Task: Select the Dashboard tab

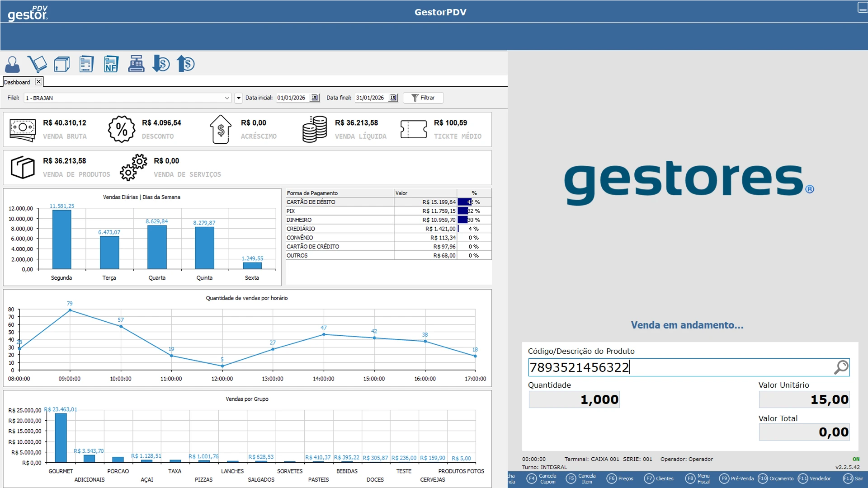Action: [17, 82]
